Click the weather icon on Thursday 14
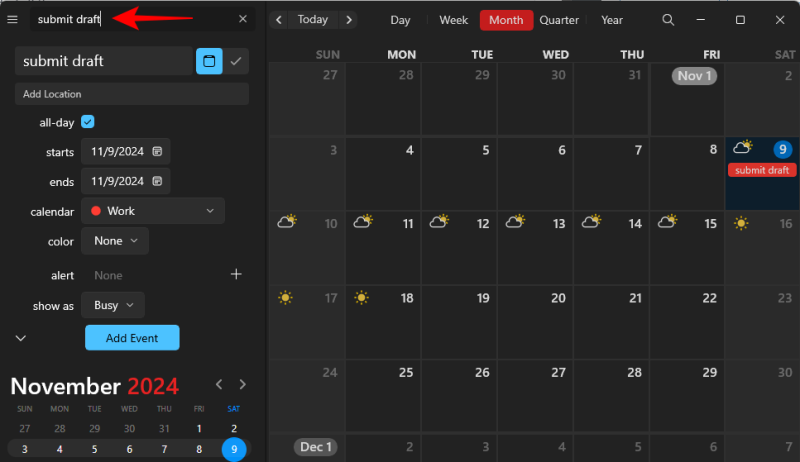800x462 pixels. click(x=591, y=221)
